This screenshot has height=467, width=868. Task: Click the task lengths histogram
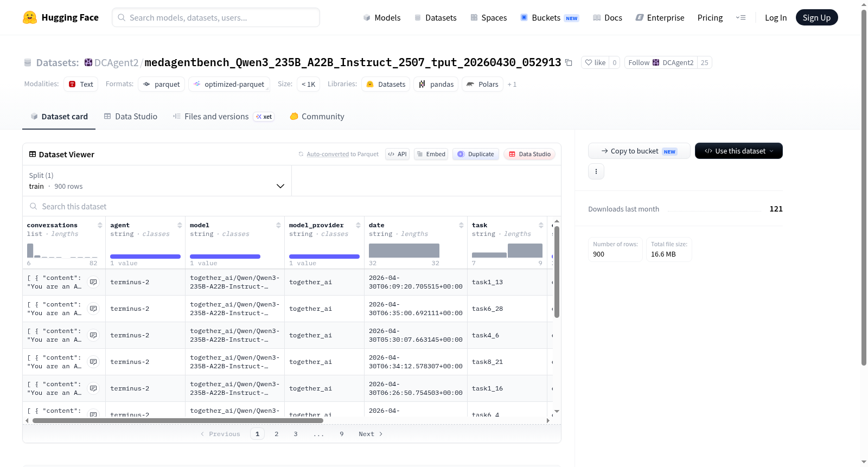(x=507, y=251)
